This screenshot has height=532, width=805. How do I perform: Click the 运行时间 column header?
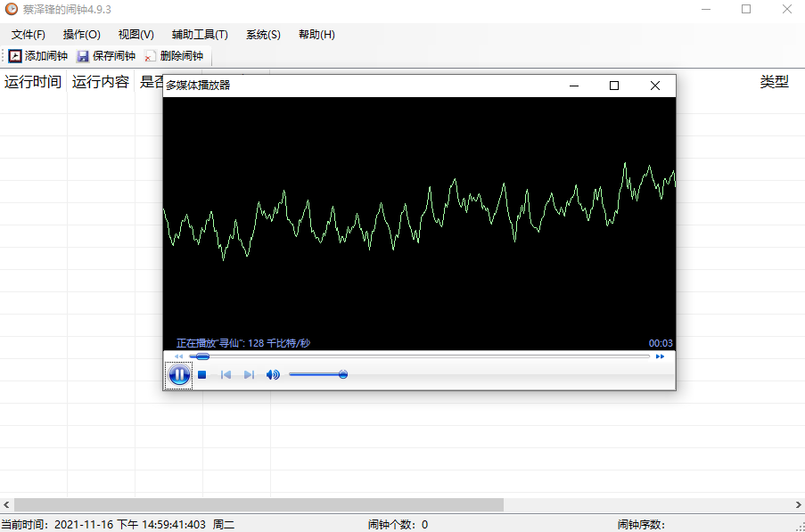point(33,82)
